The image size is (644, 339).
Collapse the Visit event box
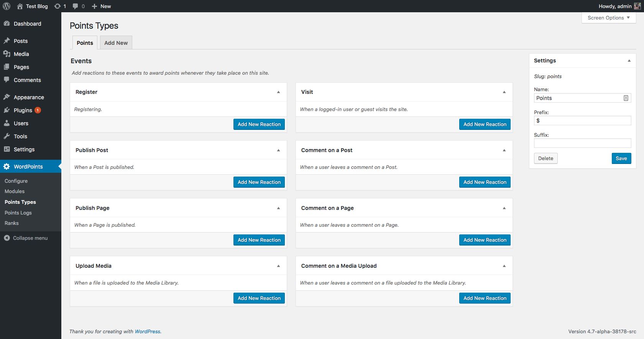(504, 92)
